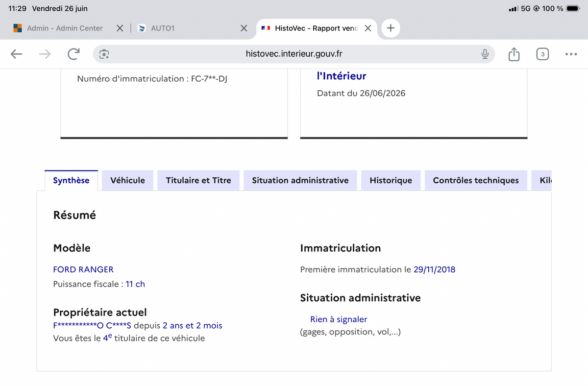
Task: View the Contrôles techniques tab
Action: pos(476,180)
